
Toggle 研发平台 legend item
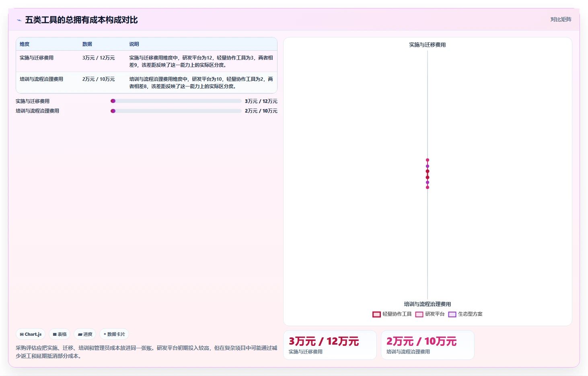click(430, 314)
